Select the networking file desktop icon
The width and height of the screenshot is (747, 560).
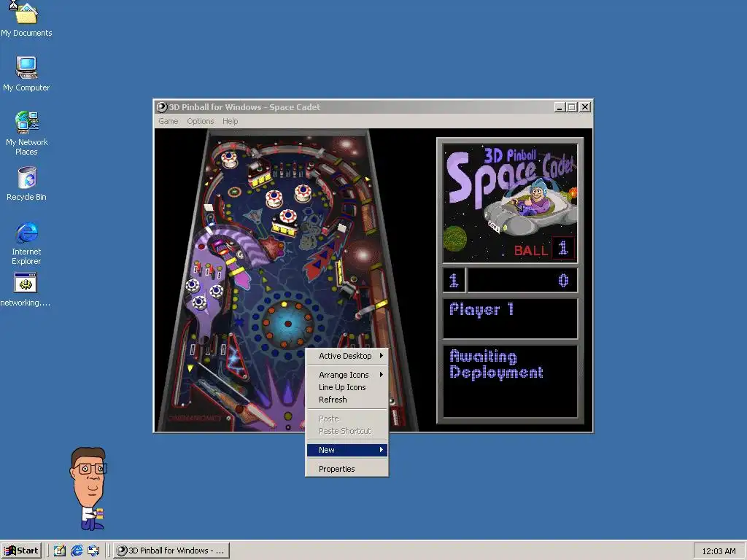pos(26,289)
